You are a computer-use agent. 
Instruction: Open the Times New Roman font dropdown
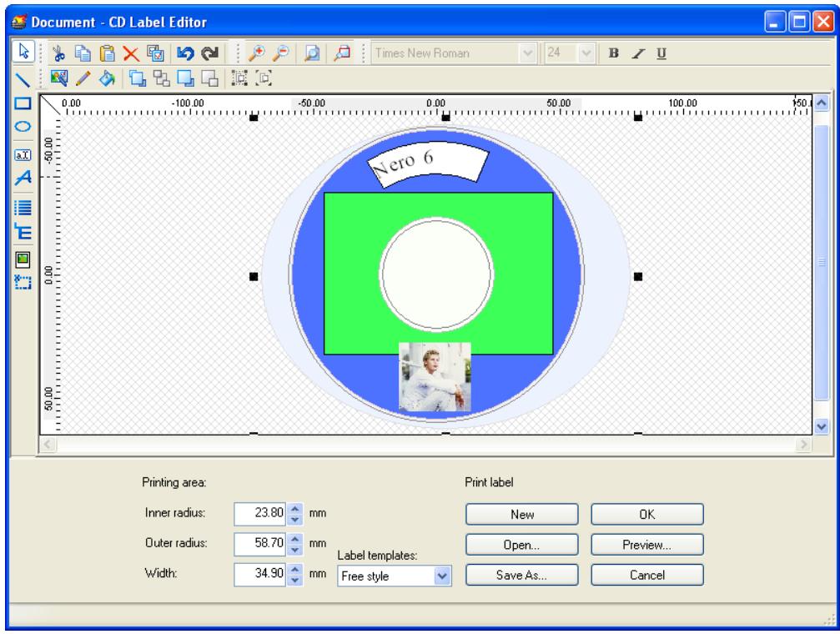528,53
